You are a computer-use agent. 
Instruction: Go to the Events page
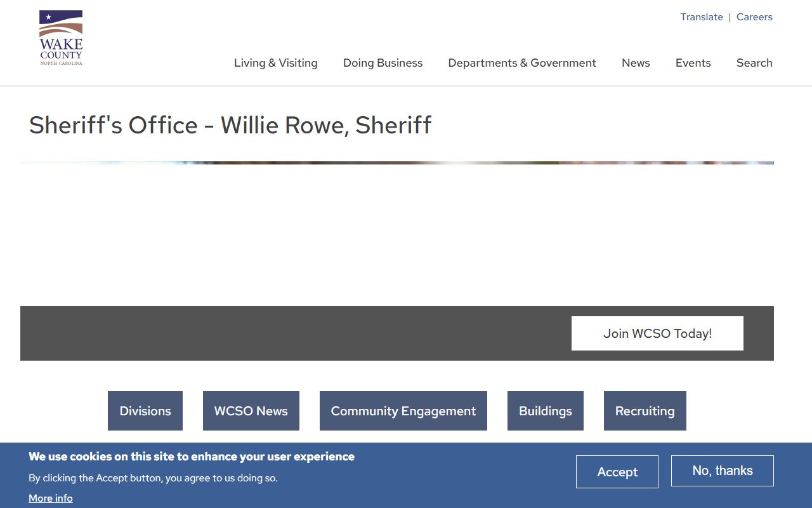693,63
